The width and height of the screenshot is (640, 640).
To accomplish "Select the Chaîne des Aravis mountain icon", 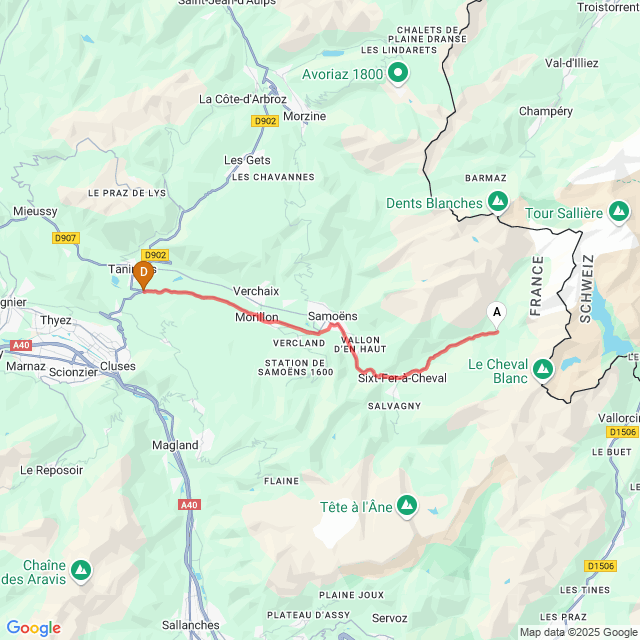I will (81, 571).
